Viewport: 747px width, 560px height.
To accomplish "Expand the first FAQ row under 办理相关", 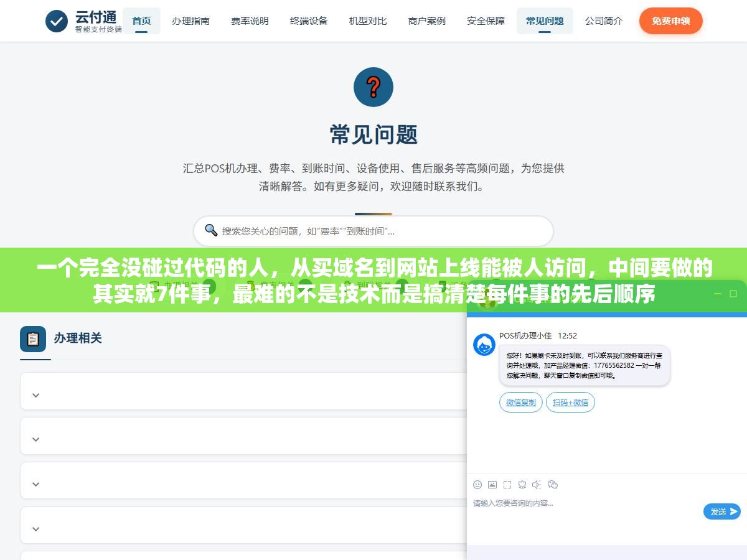I will coord(243,391).
